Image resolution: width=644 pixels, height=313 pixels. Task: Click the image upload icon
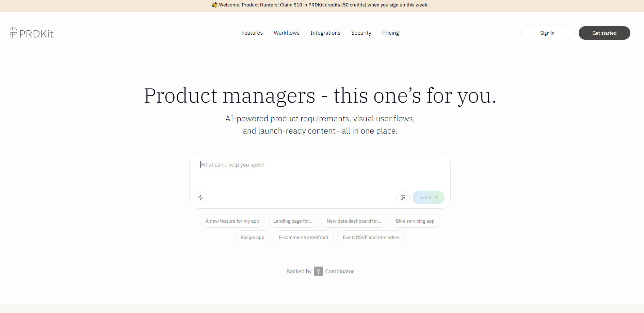[403, 197]
